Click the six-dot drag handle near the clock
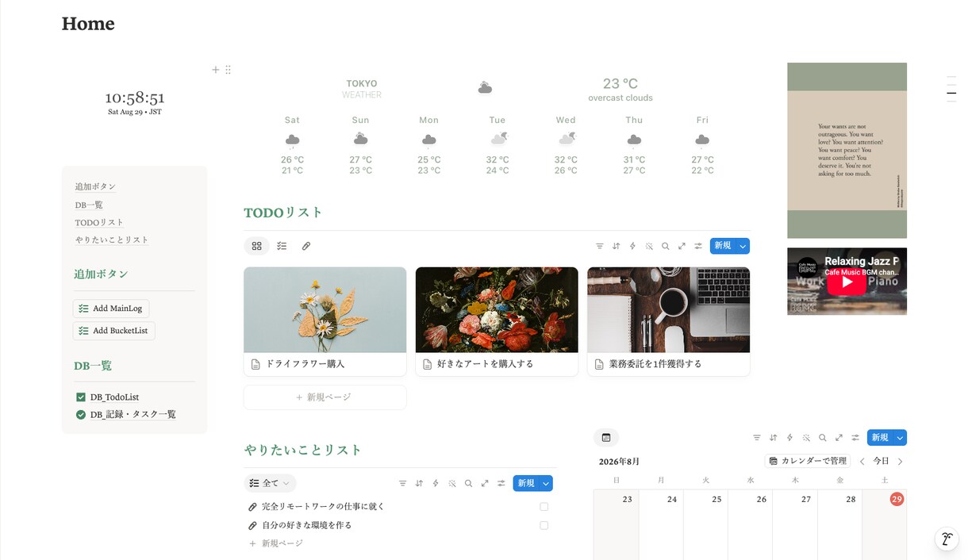The height and width of the screenshot is (560, 968). coord(228,70)
